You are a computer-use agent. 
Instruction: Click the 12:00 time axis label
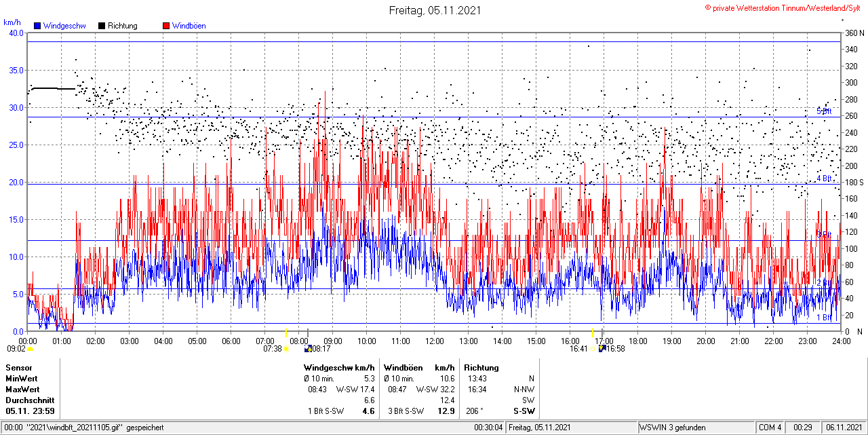point(434,341)
